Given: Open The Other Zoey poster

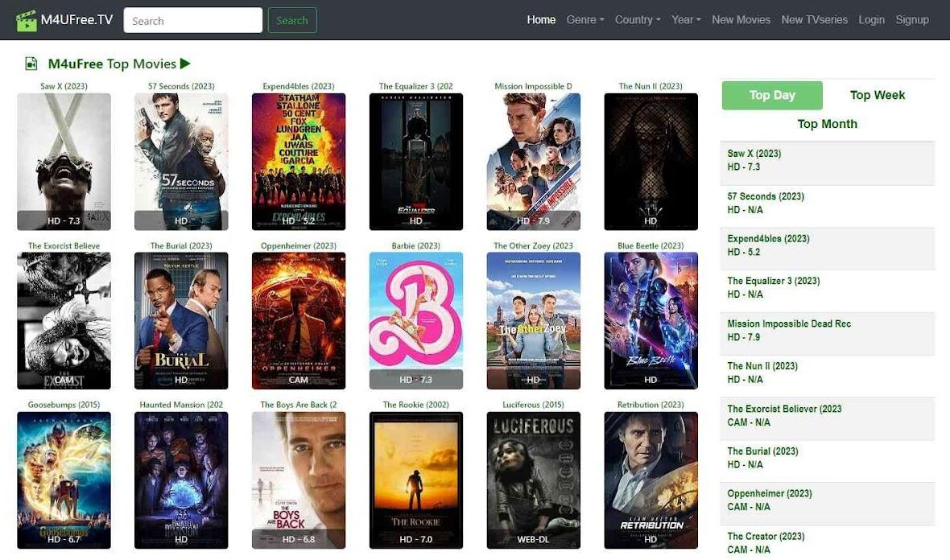Looking at the screenshot, I should 533,321.
